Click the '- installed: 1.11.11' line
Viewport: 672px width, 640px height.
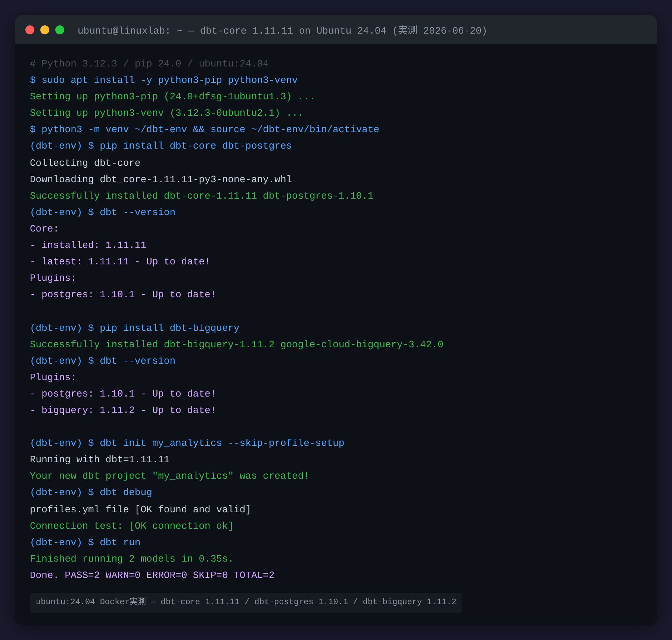[x=88, y=245]
